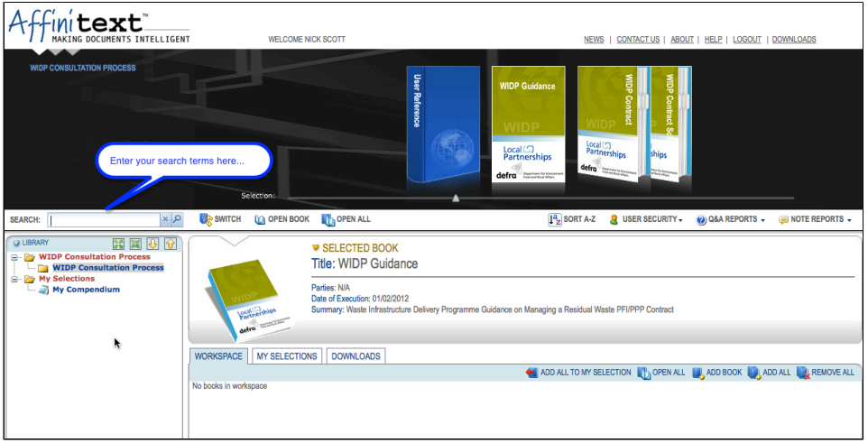Open the Downloads tab below the book summary
The height and width of the screenshot is (443, 868).
pyautogui.click(x=356, y=356)
